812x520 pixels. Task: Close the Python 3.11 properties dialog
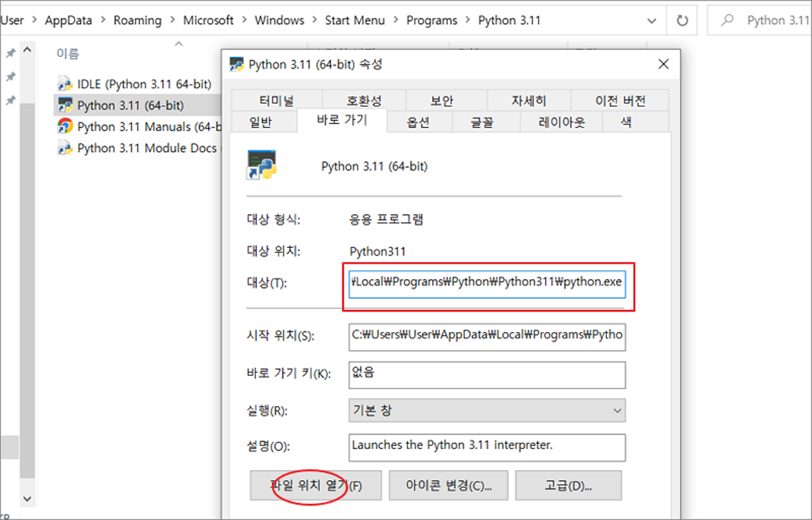(664, 64)
